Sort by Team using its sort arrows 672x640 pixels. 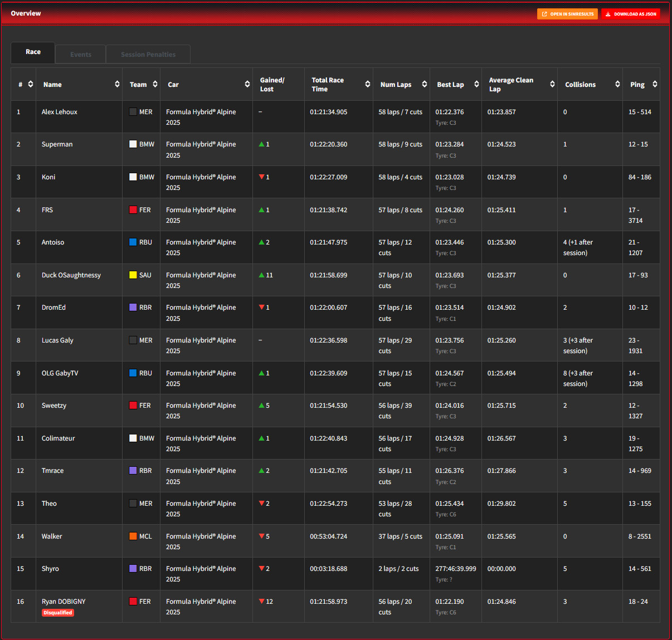(154, 84)
